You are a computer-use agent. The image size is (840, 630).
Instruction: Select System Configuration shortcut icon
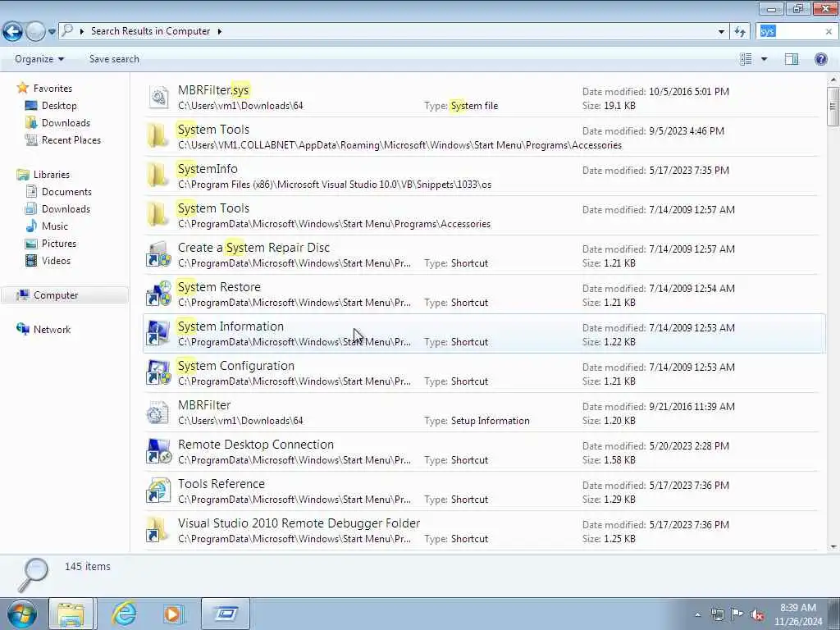(x=158, y=373)
